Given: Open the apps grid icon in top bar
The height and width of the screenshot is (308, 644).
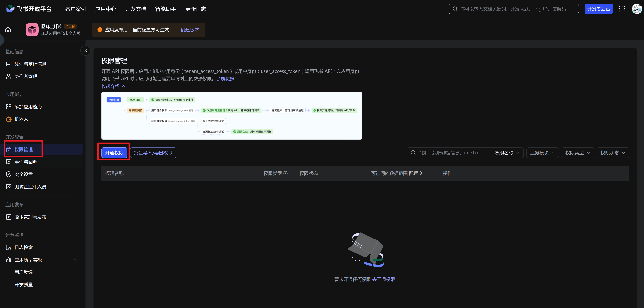Looking at the screenshot, I should (x=622, y=9).
